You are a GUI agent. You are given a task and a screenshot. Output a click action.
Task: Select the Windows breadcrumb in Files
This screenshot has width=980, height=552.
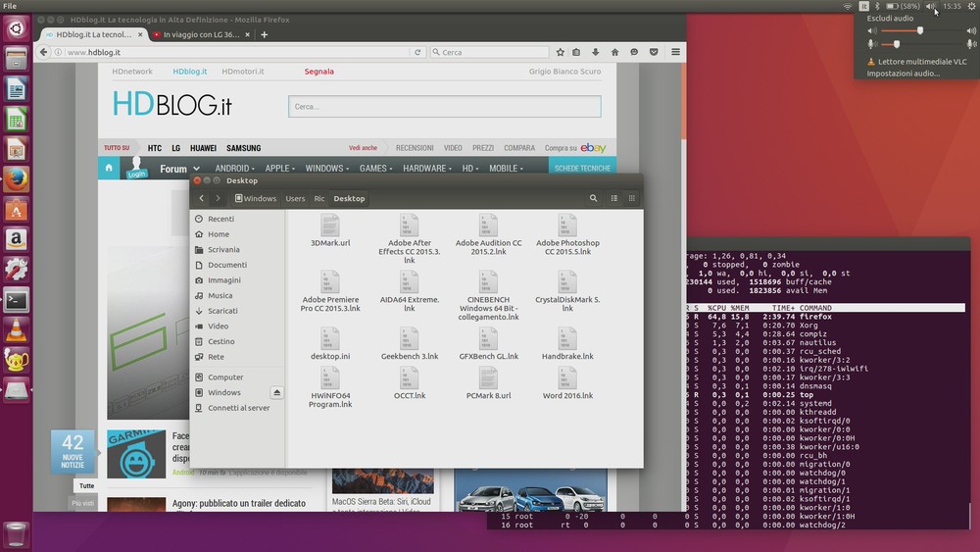[x=256, y=198]
